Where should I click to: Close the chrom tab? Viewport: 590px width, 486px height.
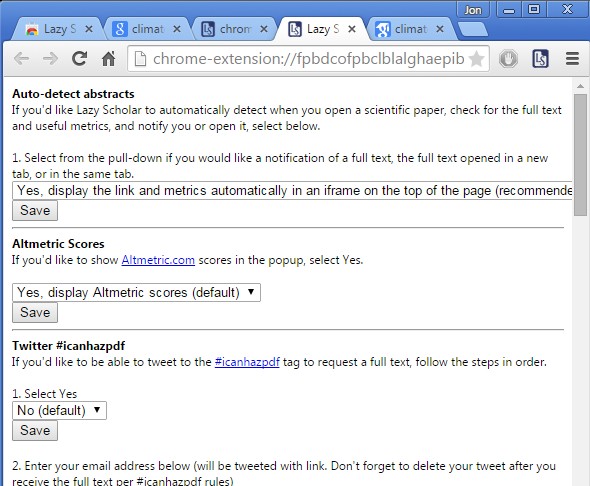click(264, 29)
